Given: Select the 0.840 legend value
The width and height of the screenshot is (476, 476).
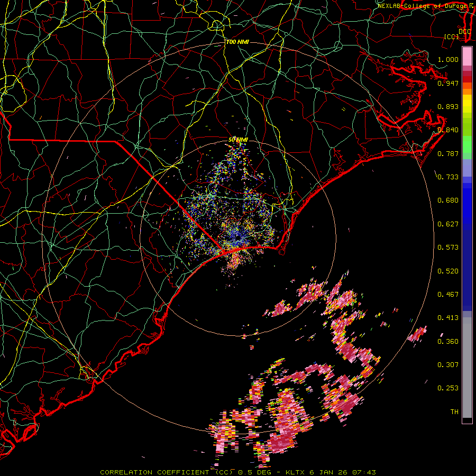Looking at the screenshot, I should (x=448, y=130).
